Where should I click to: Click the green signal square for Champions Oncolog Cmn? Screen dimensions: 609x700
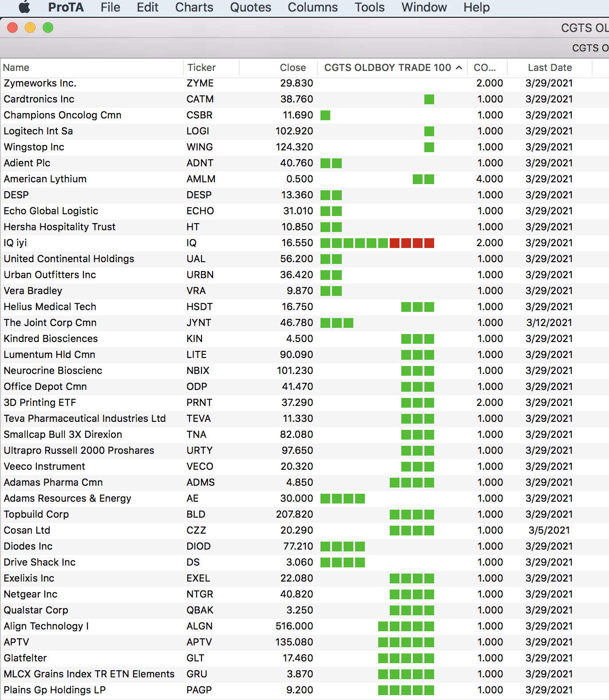pos(325,115)
